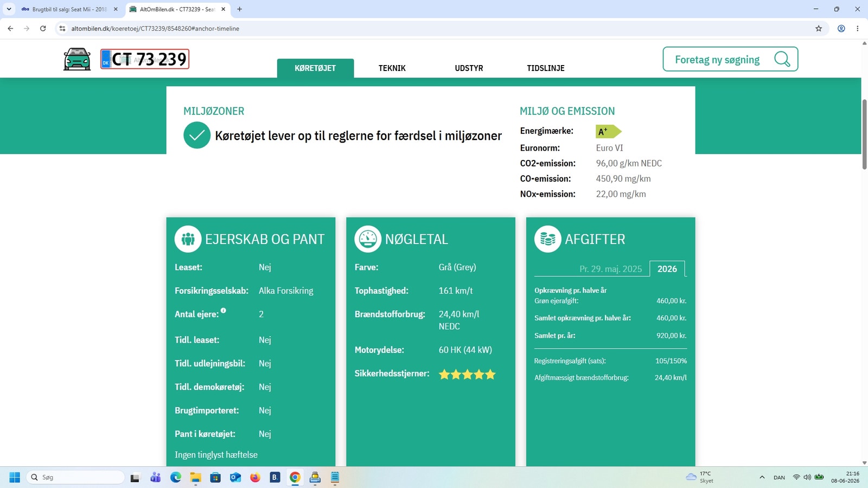Click the volume speaker tray icon

pos(807,477)
